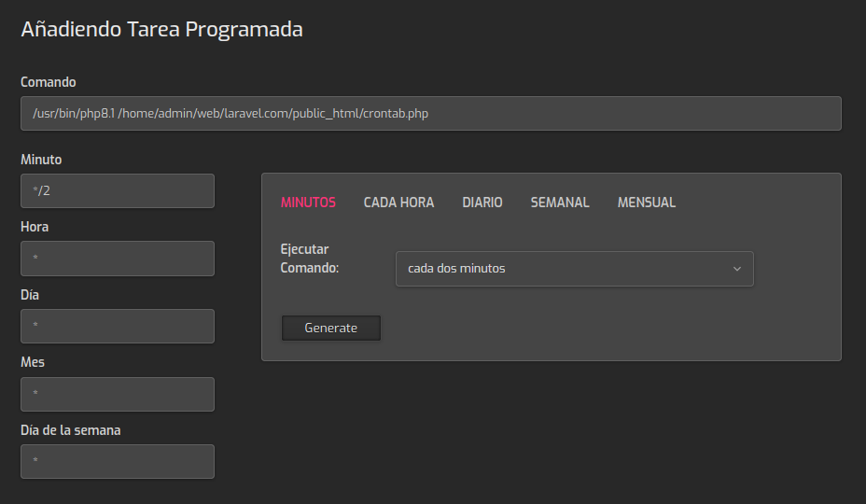Screen dimensions: 866x504
Task: Open the CADA HORA tab
Action: click(398, 203)
